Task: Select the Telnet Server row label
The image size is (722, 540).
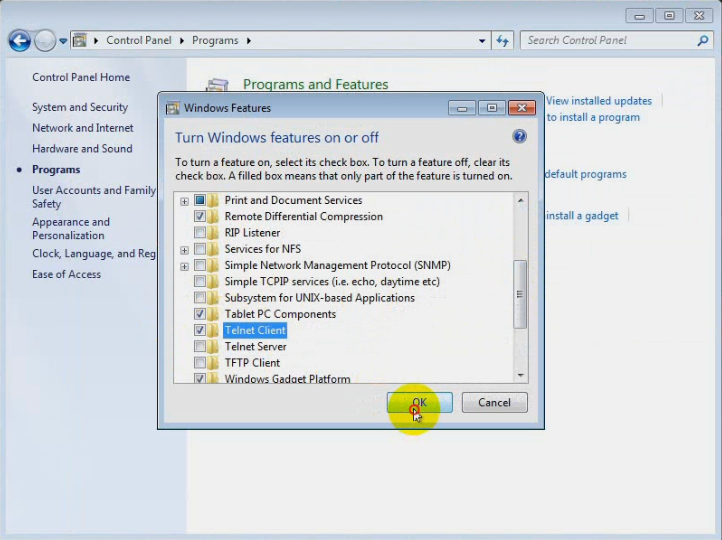Action: click(256, 347)
